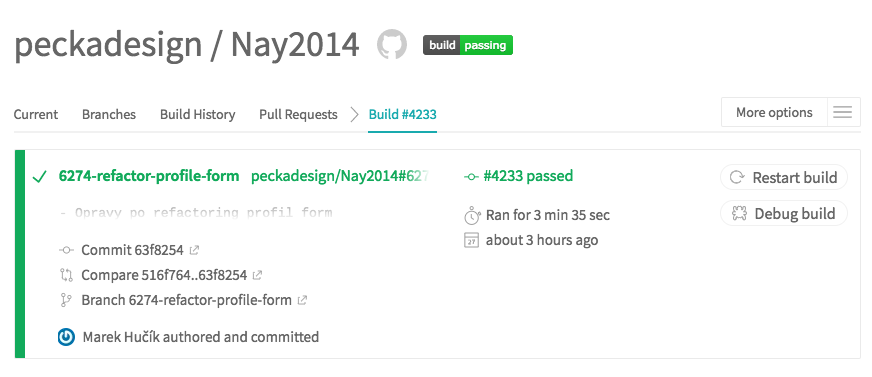Click external link icon next to Compare
Viewport: 872px width, 377px height.
point(257,275)
